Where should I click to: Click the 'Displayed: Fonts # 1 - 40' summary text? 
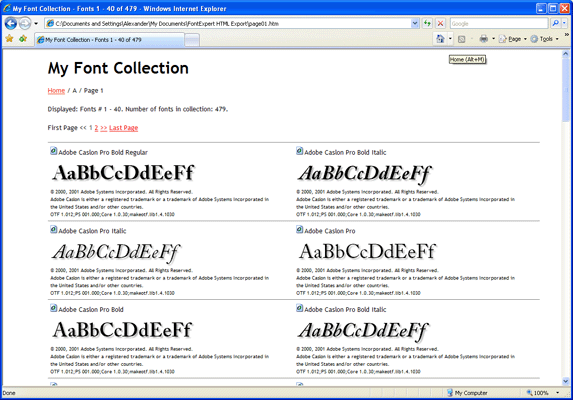tap(138, 109)
